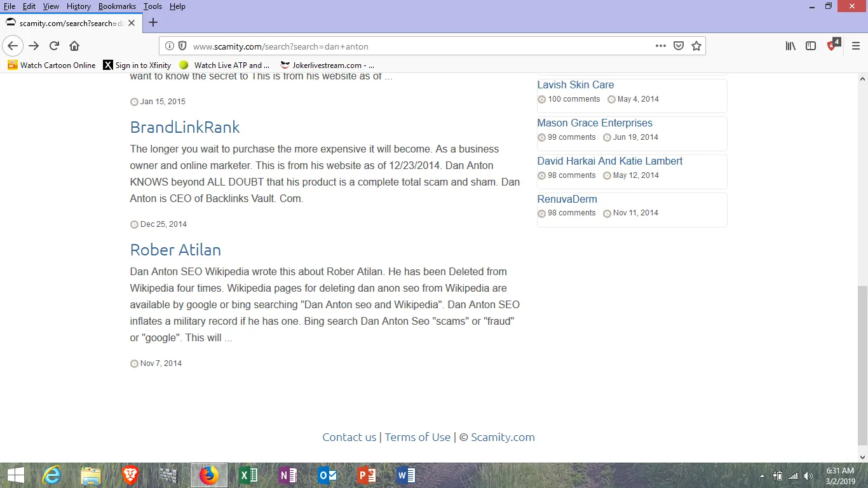Close the scamity.com tab
868x488 pixels.
pos(132,23)
